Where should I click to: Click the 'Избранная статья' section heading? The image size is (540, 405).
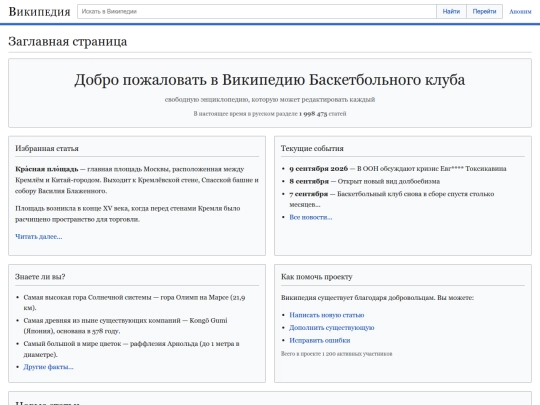[47, 148]
